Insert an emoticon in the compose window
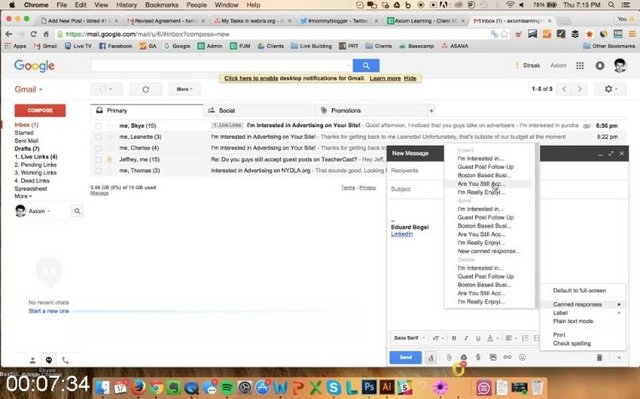Image resolution: width=640 pixels, height=399 pixels. pyautogui.click(x=522, y=357)
